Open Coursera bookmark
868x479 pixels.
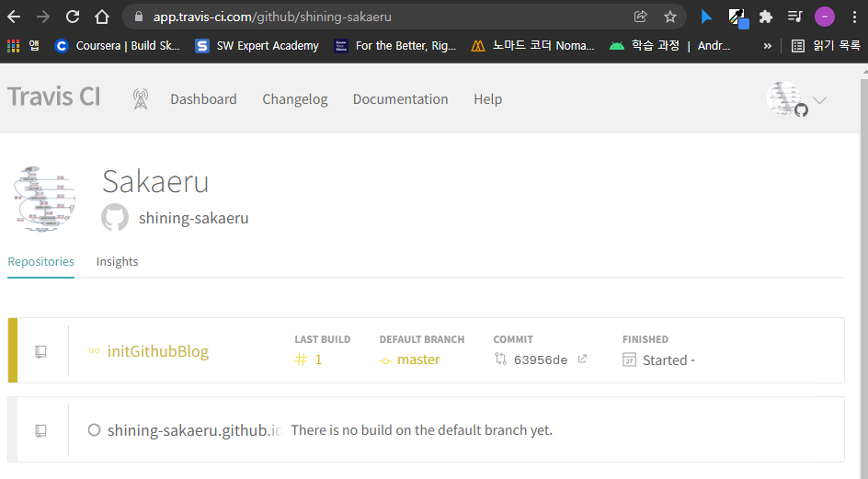117,46
